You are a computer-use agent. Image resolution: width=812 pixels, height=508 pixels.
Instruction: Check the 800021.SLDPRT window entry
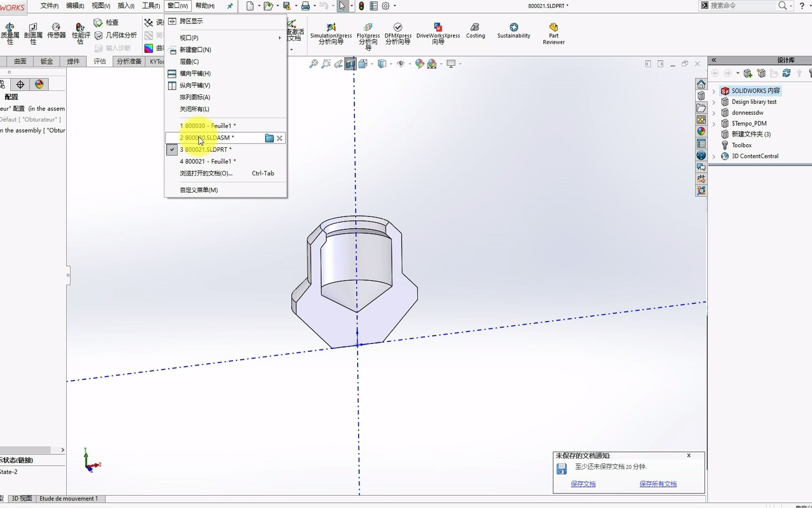[x=207, y=149]
